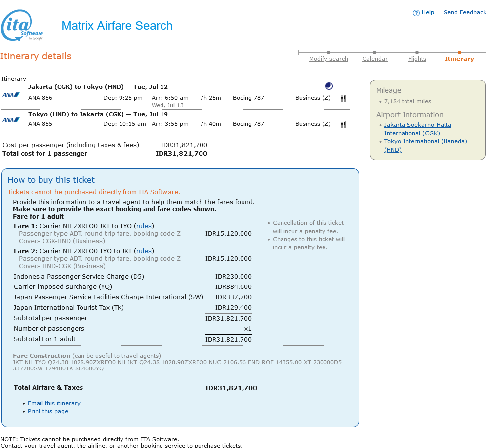Click the Matrix Airfare Search title
486x448 pixels.
click(117, 26)
